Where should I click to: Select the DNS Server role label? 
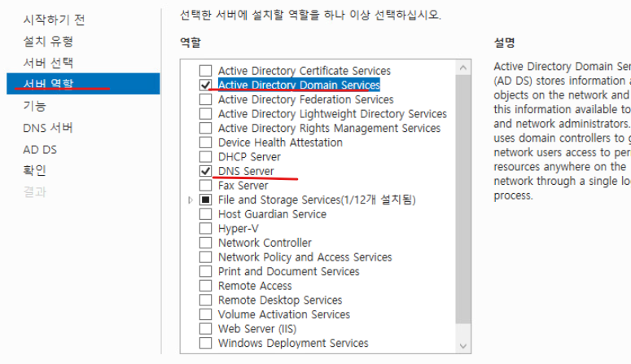[246, 171]
